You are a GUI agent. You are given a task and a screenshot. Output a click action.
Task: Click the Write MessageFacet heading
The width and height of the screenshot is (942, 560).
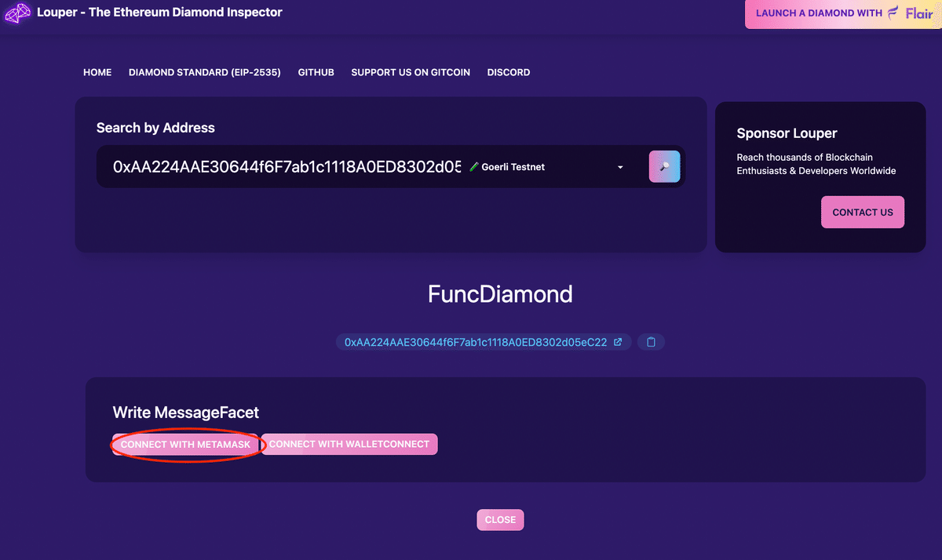186,413
